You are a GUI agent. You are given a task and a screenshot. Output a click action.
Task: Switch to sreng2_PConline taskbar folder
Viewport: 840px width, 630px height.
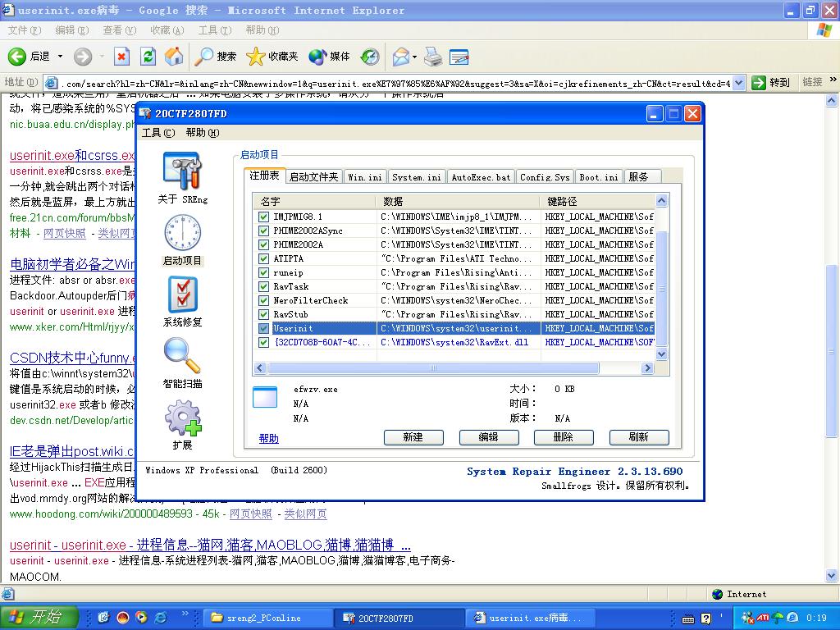pyautogui.click(x=267, y=618)
